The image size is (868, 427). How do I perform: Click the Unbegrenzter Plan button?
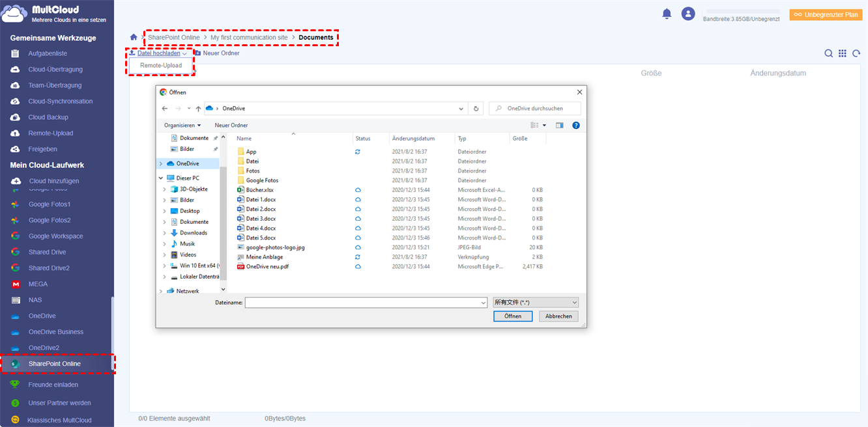pyautogui.click(x=826, y=14)
